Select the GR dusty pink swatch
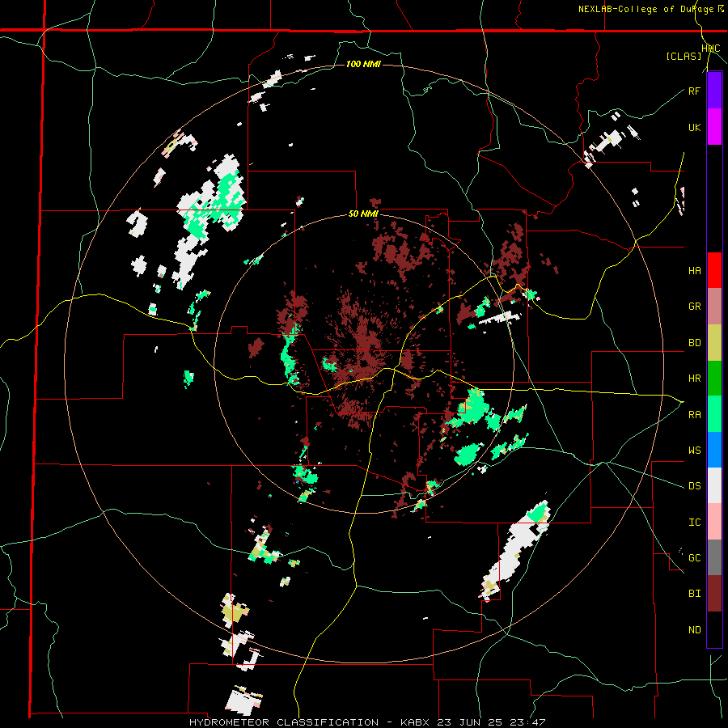The width and height of the screenshot is (728, 728). point(714,307)
